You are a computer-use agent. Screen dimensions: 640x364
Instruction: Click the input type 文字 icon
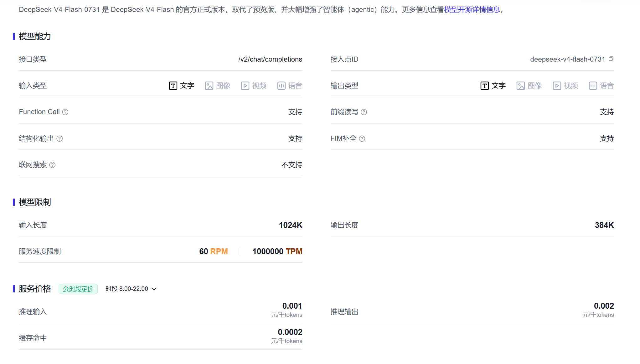173,86
